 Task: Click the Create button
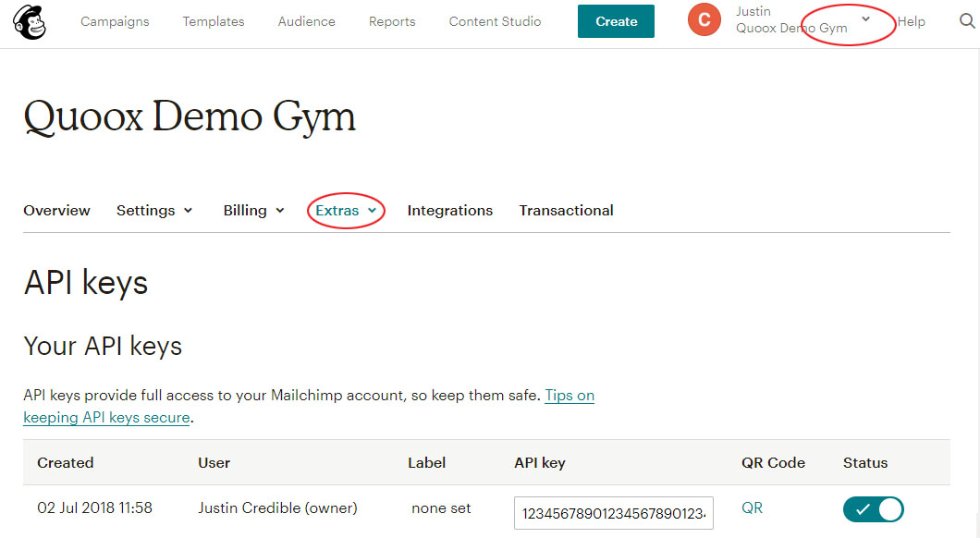point(616,21)
